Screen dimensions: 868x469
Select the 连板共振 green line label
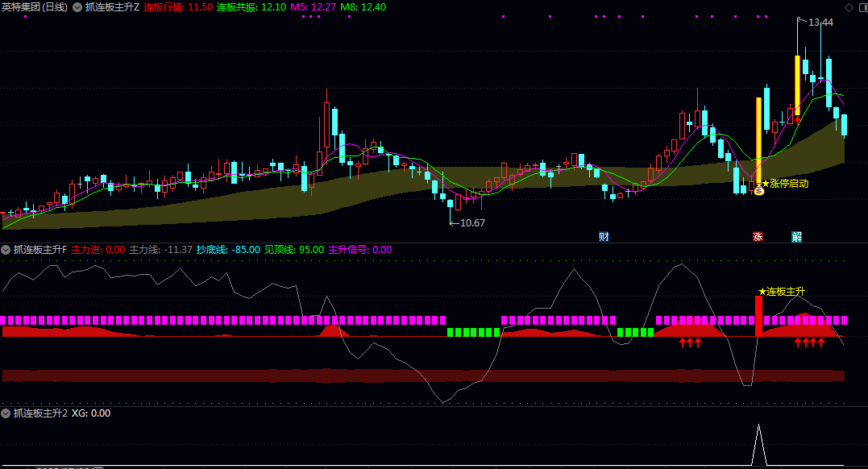coord(251,7)
